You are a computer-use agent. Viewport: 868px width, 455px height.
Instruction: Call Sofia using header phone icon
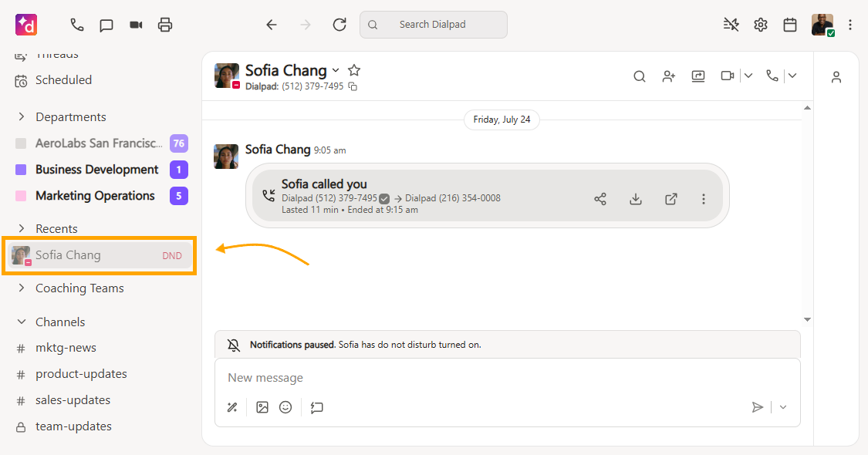tap(772, 76)
